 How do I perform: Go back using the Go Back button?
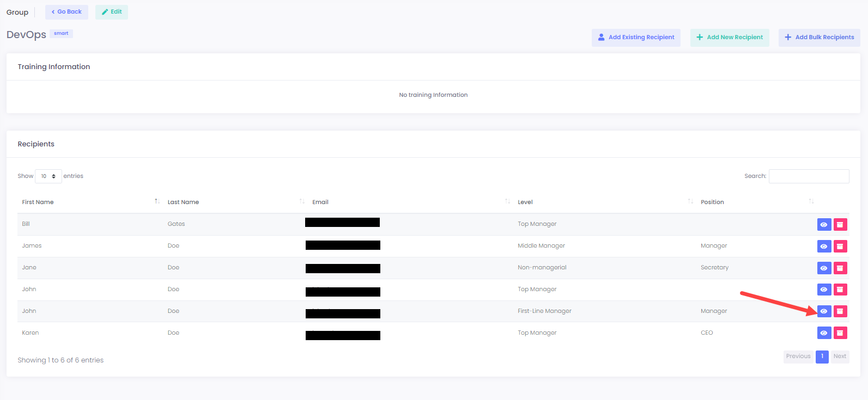click(66, 12)
